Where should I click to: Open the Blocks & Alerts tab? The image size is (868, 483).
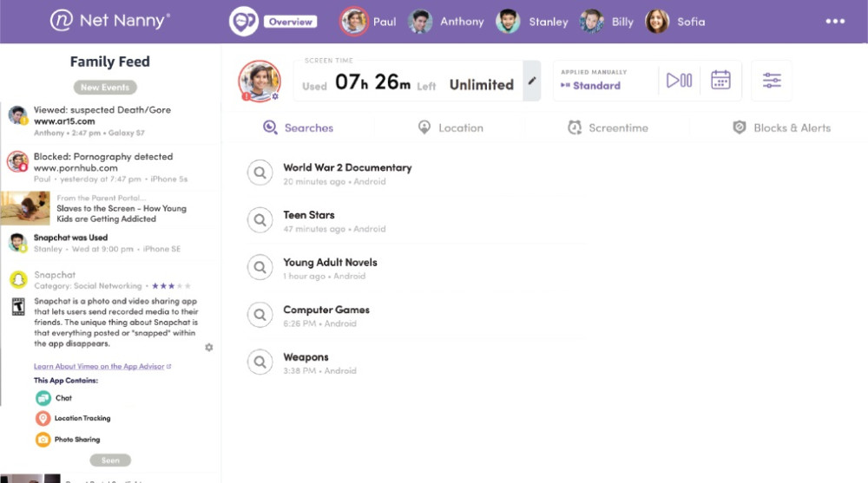(781, 127)
